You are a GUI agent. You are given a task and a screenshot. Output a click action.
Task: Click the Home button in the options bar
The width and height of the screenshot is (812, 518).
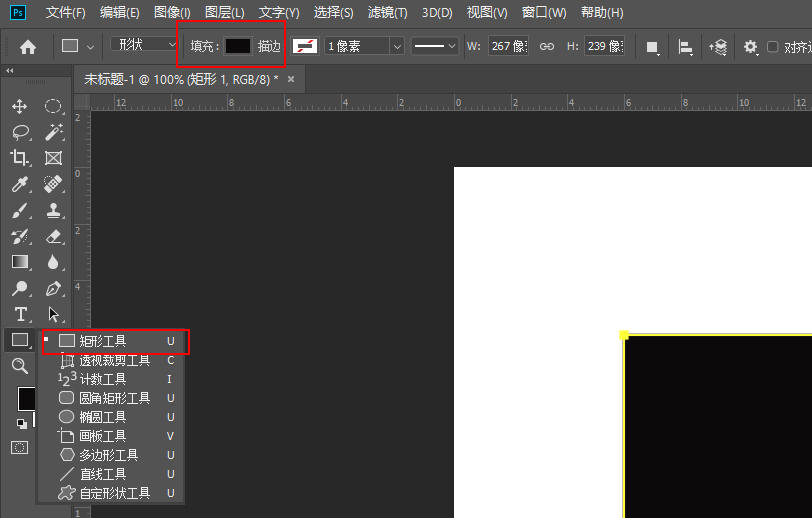pyautogui.click(x=28, y=47)
